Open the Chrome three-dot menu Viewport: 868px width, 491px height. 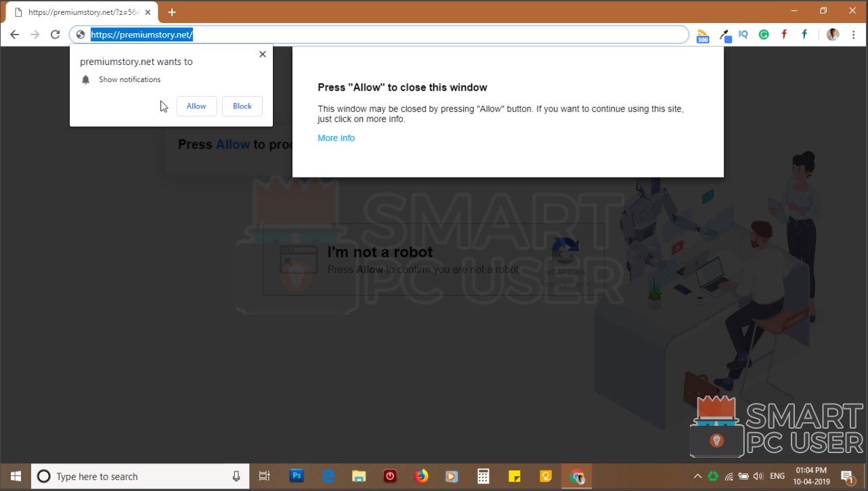[854, 34]
